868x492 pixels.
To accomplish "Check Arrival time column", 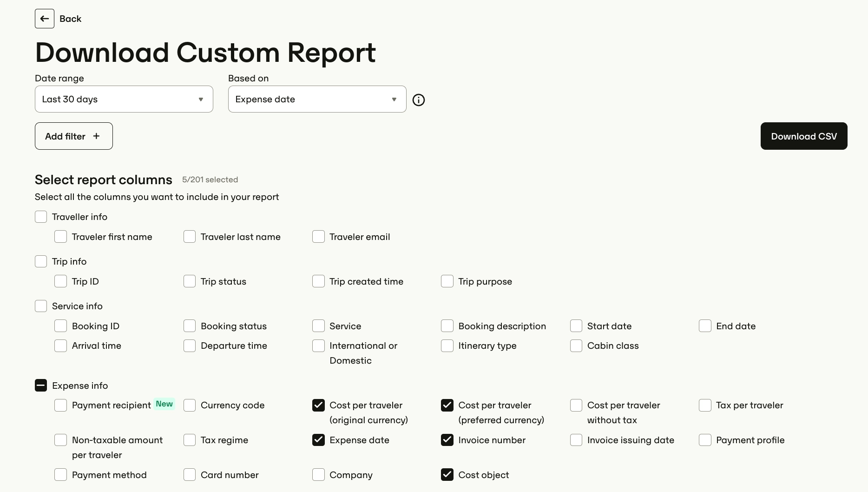I will click(60, 346).
